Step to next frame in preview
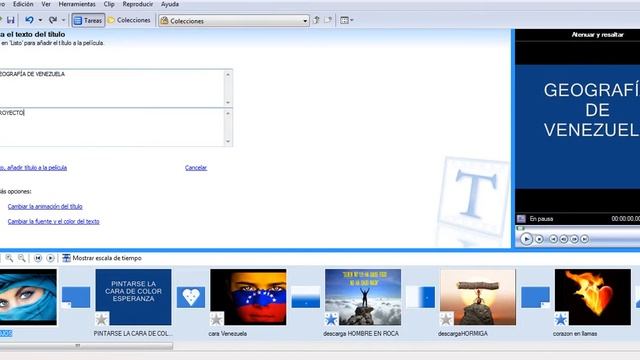Image resolution: width=640 pixels, height=360 pixels. pyautogui.click(x=574, y=239)
